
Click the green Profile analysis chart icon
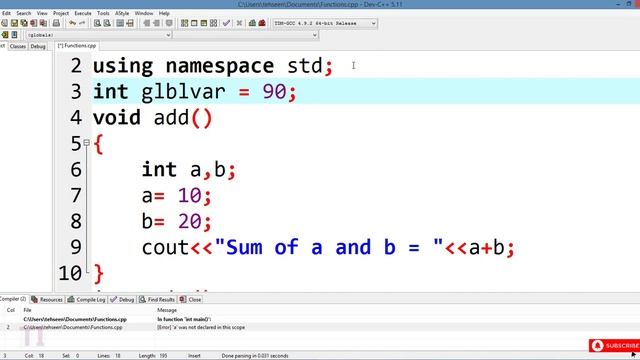(252, 23)
